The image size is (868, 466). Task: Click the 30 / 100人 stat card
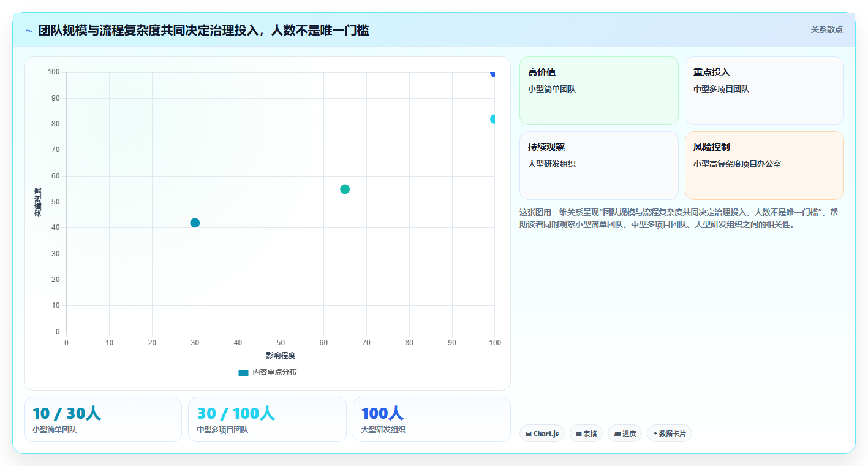[267, 419]
